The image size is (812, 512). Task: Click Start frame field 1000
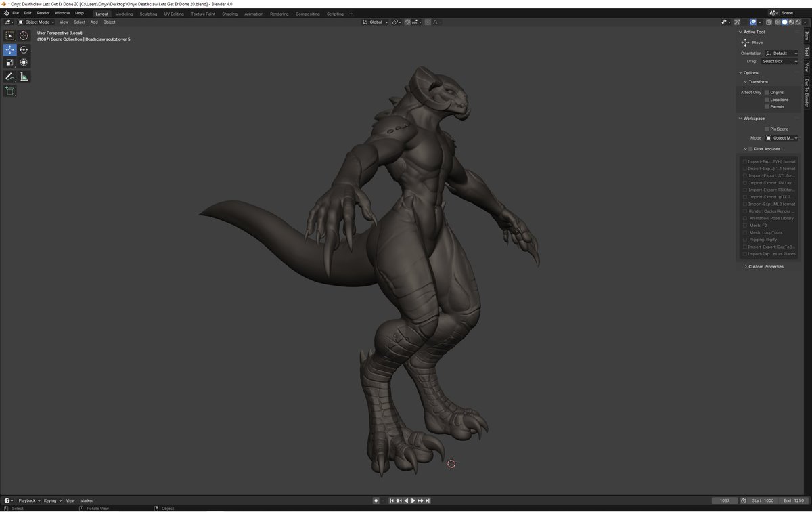point(763,500)
